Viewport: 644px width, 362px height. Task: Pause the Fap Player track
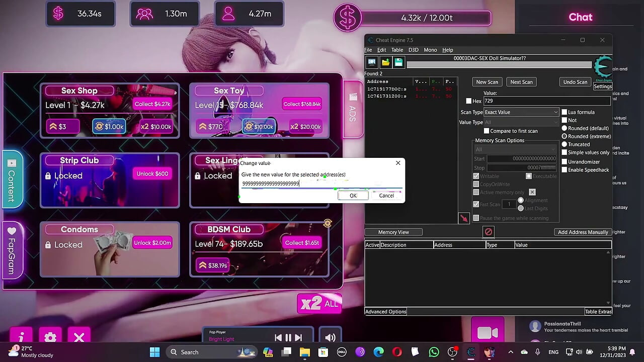pyautogui.click(x=288, y=338)
